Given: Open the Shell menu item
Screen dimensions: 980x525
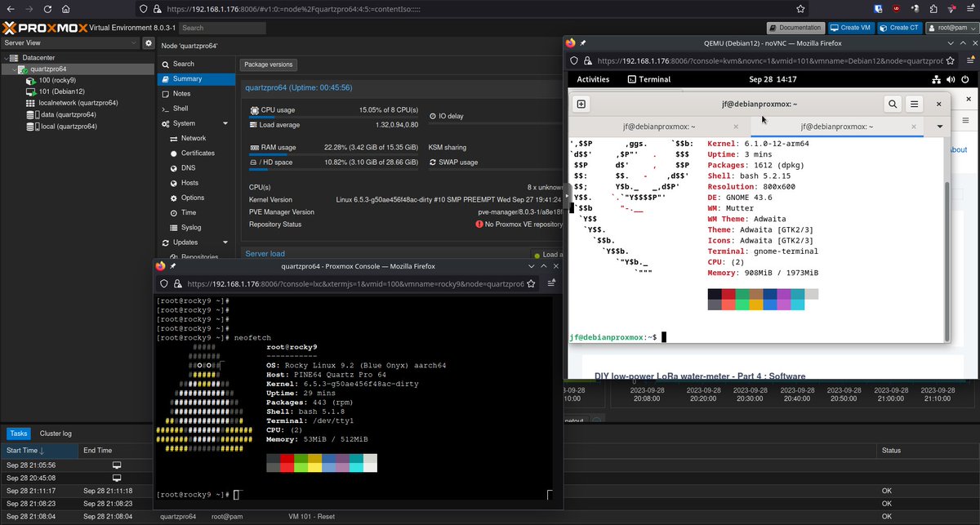Looking at the screenshot, I should (x=194, y=109).
